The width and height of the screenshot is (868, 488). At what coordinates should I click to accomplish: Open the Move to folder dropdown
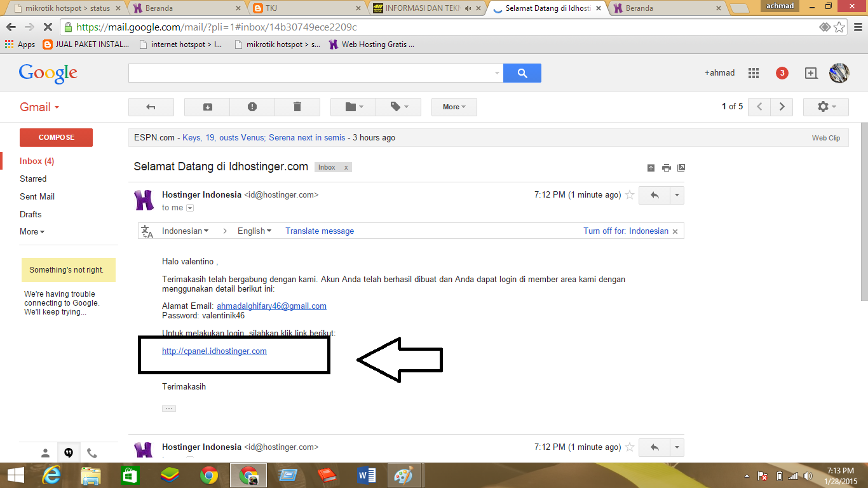click(353, 107)
